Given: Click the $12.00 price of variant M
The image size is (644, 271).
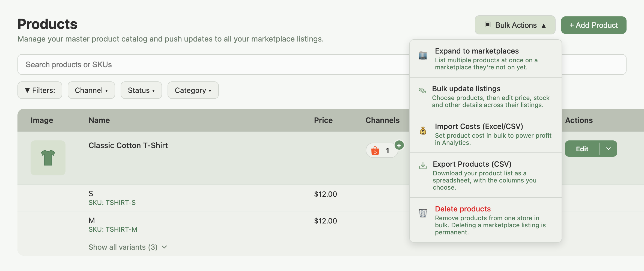Looking at the screenshot, I should click(326, 221).
